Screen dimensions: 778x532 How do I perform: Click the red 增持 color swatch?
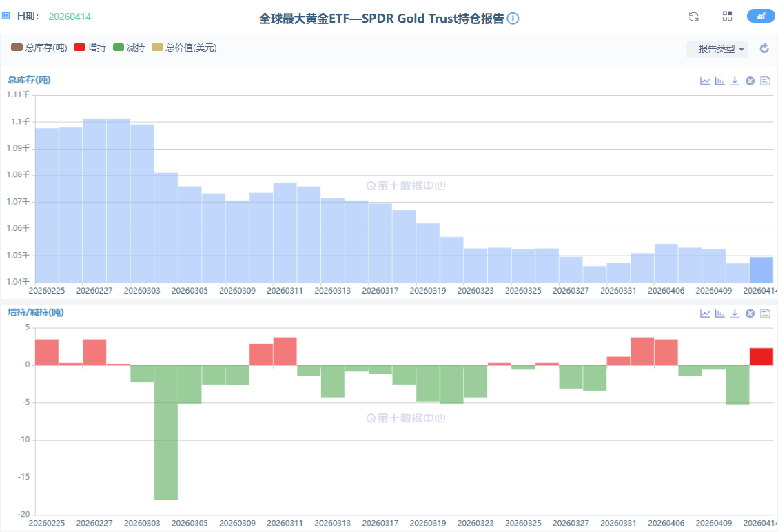pyautogui.click(x=79, y=47)
